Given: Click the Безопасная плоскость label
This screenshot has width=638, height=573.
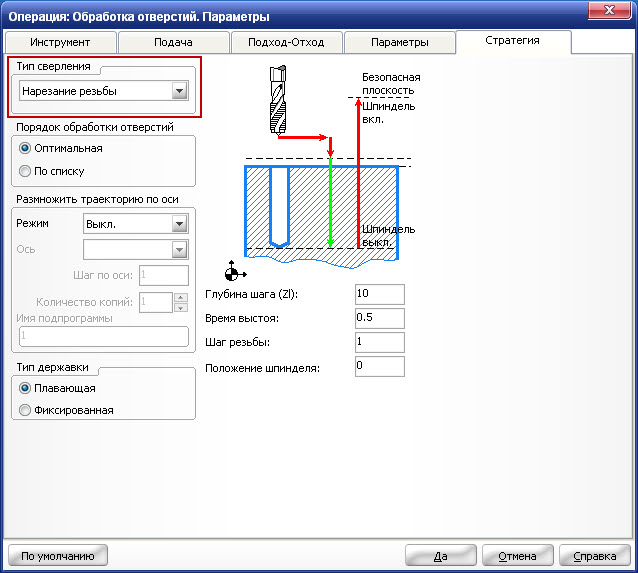Looking at the screenshot, I should pos(391,84).
